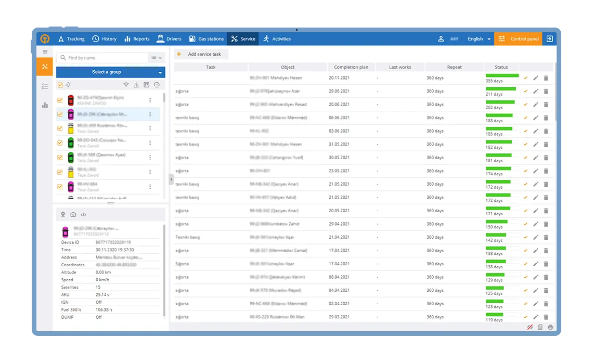Viewport: 593px width, 364px height.
Task: Uncheck the red car vehicle checkbox
Action: [60, 100]
